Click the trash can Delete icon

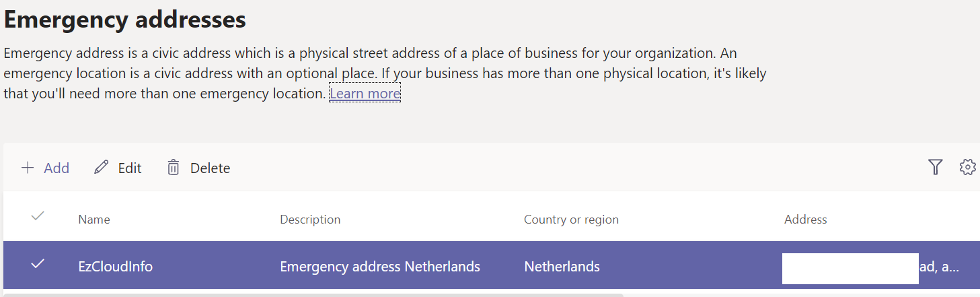(x=174, y=168)
